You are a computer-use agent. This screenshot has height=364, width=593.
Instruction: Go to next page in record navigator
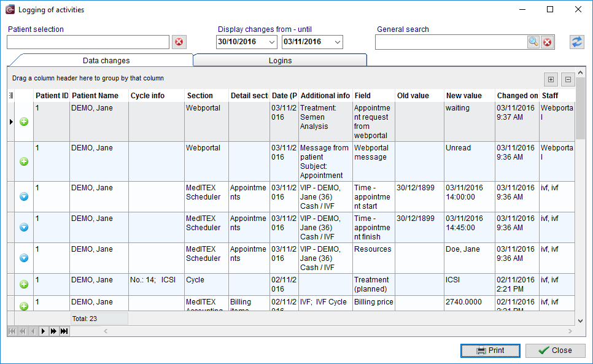53,331
